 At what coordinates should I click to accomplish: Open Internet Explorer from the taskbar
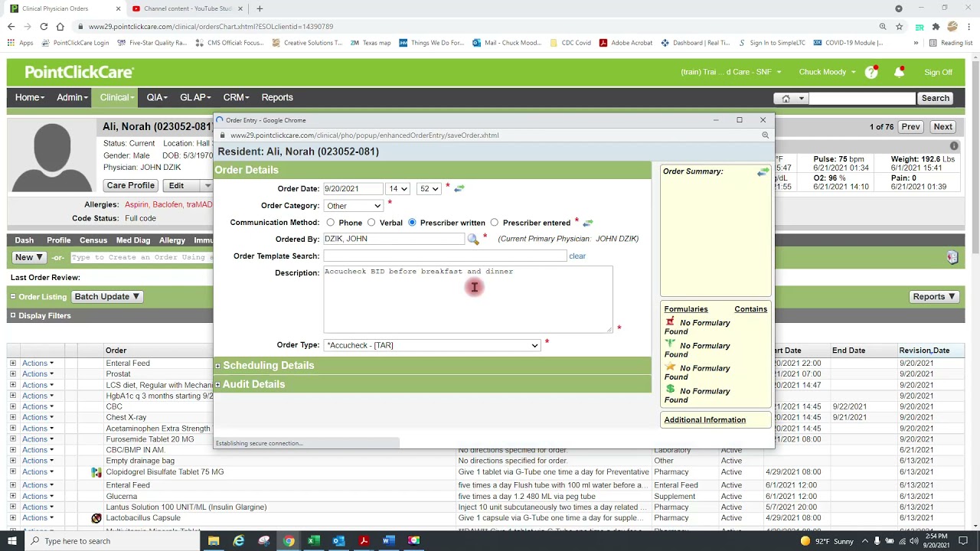[239, 541]
